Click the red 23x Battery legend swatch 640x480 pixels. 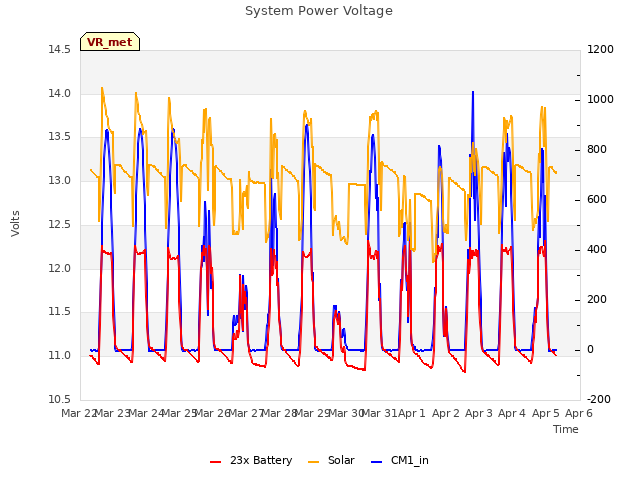point(216,462)
